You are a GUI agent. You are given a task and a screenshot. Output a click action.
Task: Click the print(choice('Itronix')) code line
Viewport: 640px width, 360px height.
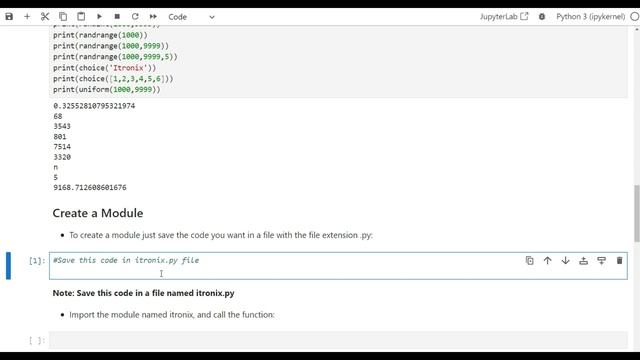104,68
